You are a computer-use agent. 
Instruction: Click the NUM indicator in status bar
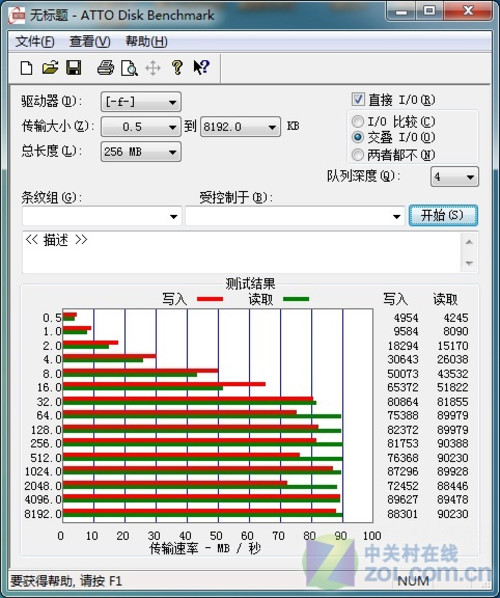point(413,581)
